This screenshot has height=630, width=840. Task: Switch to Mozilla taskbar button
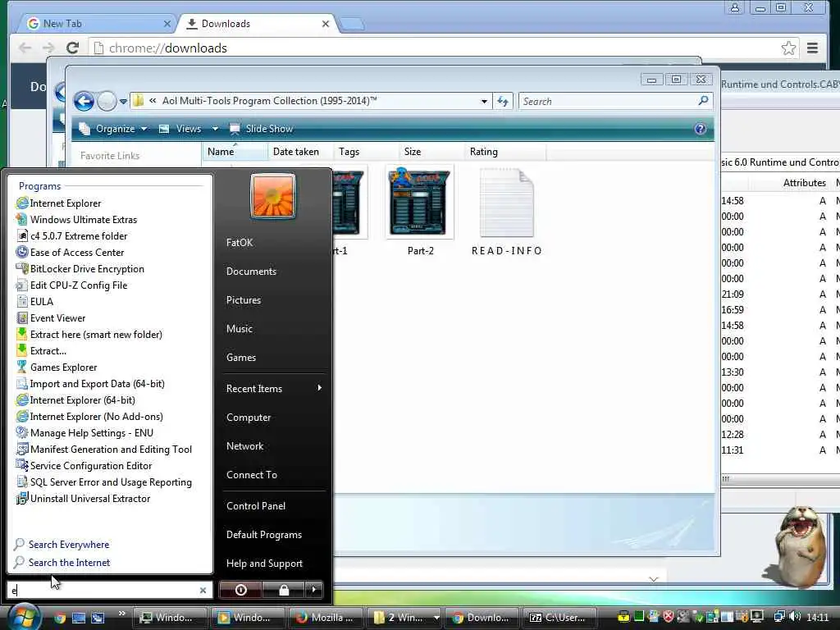coord(325,618)
